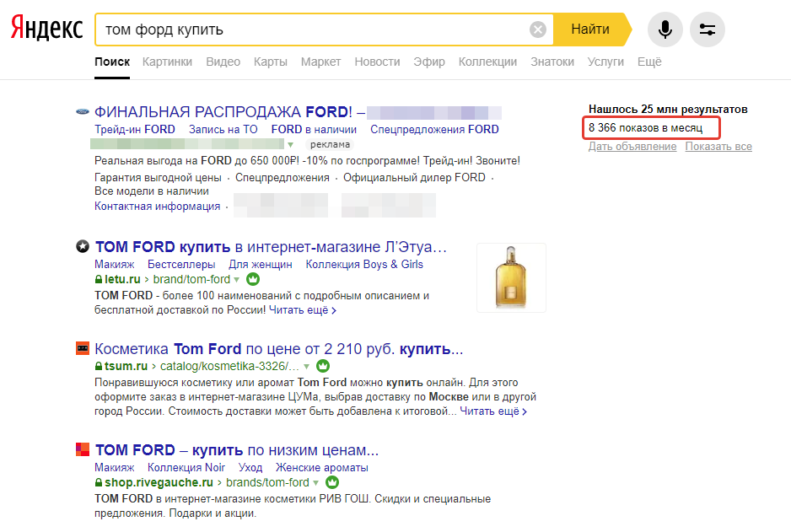Click Читать ещё in the ЦУМ snippet

coord(492,411)
